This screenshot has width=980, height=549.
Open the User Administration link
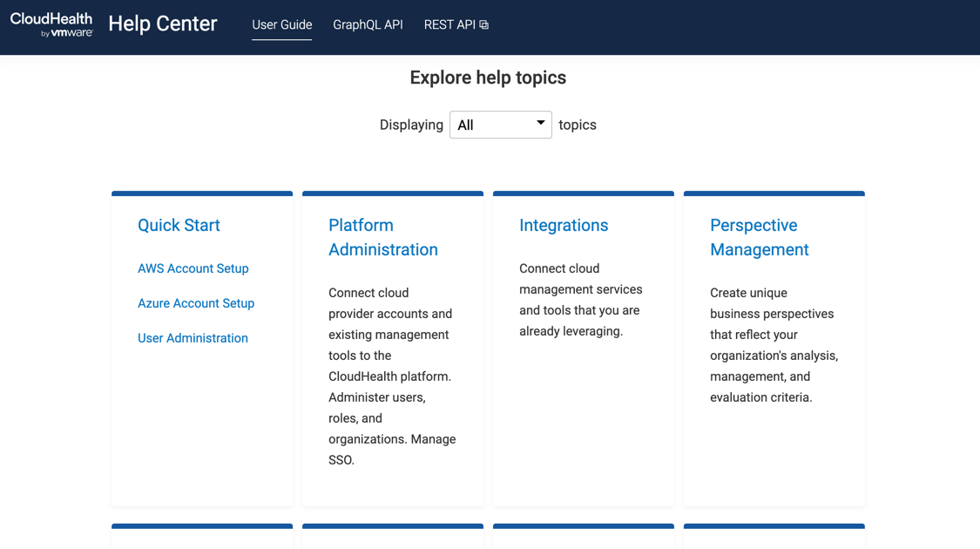[193, 338]
